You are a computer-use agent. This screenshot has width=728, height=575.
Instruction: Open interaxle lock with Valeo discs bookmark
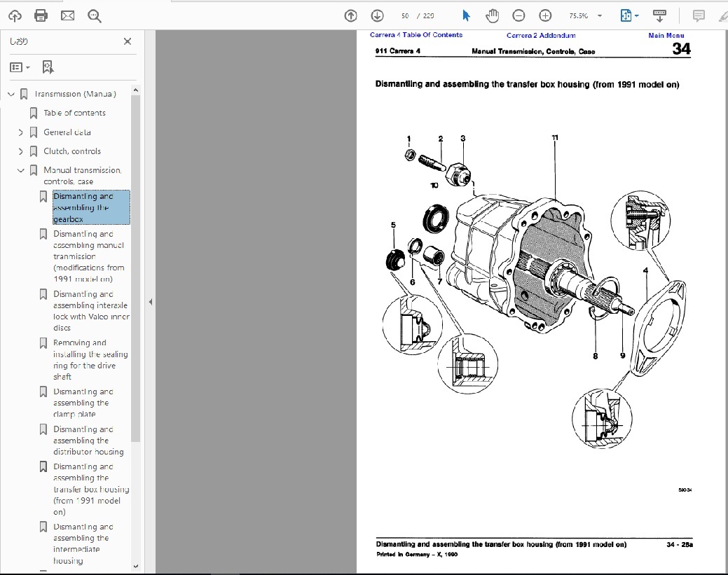91,311
